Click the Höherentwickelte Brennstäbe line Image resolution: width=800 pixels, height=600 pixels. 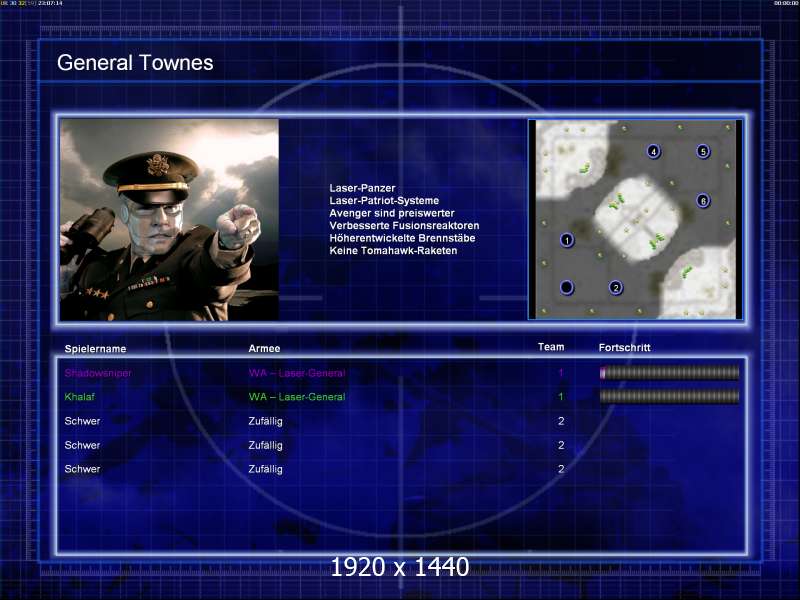[403, 238]
